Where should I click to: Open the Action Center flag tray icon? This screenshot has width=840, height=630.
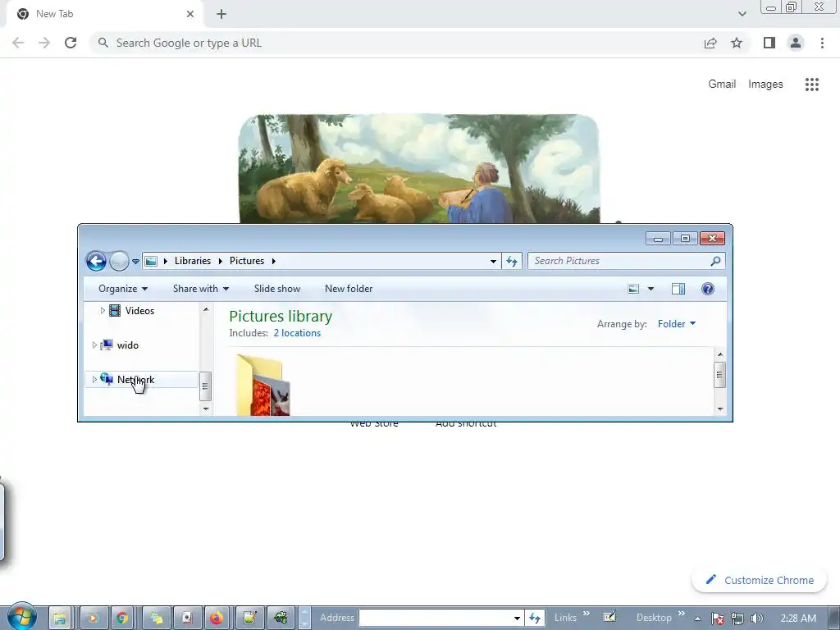coord(717,619)
